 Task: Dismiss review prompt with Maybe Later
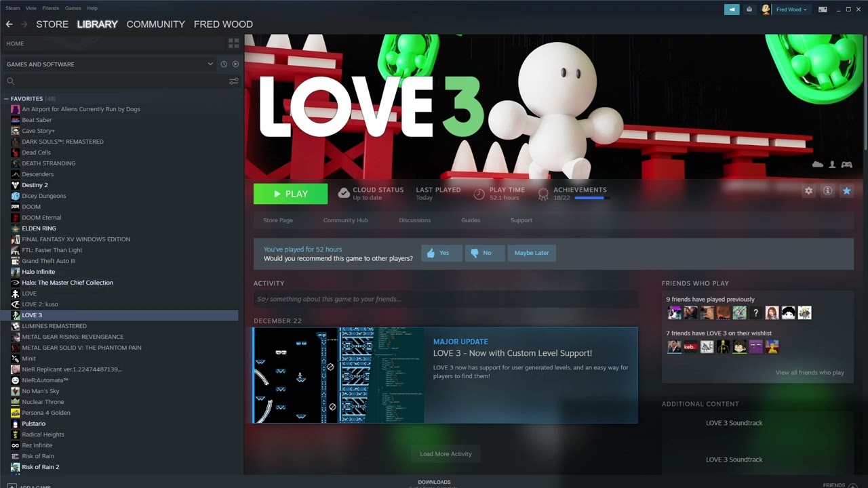[532, 253]
